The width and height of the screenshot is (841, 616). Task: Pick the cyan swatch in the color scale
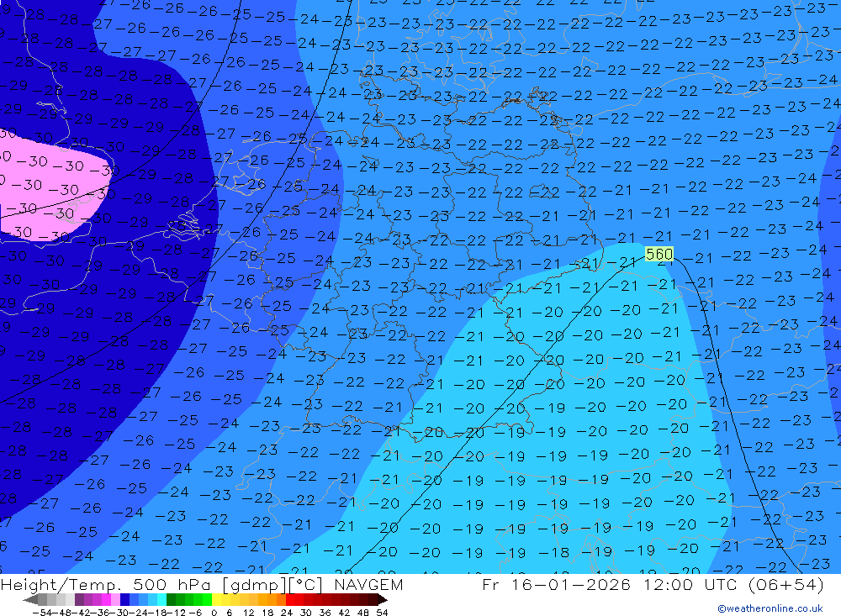[x=161, y=600]
